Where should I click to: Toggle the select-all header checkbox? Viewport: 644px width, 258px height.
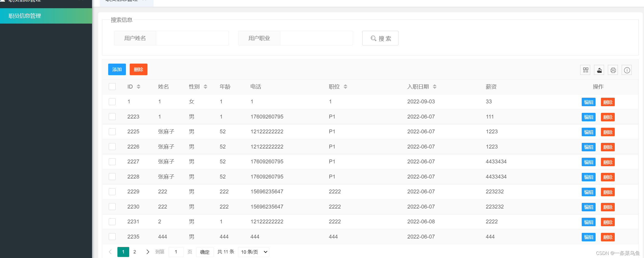pyautogui.click(x=112, y=87)
